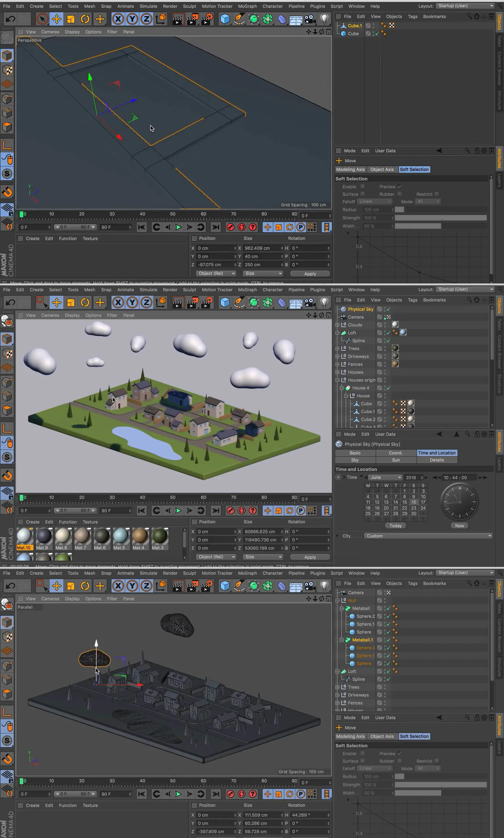Click the Now button under the clock

[460, 526]
